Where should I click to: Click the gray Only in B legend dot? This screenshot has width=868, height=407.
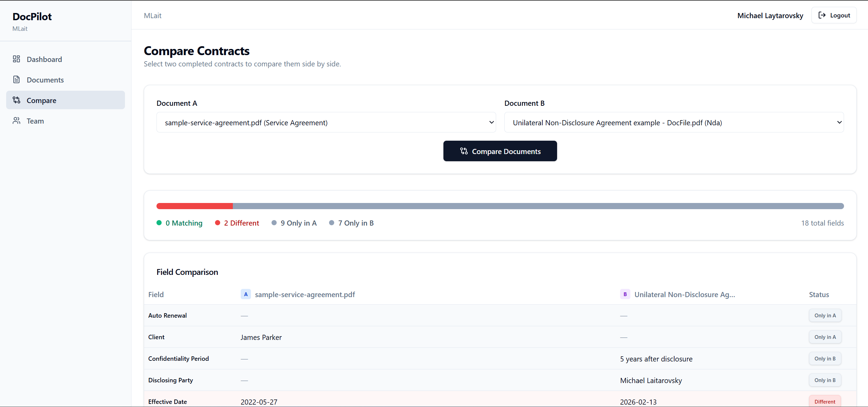[331, 223]
